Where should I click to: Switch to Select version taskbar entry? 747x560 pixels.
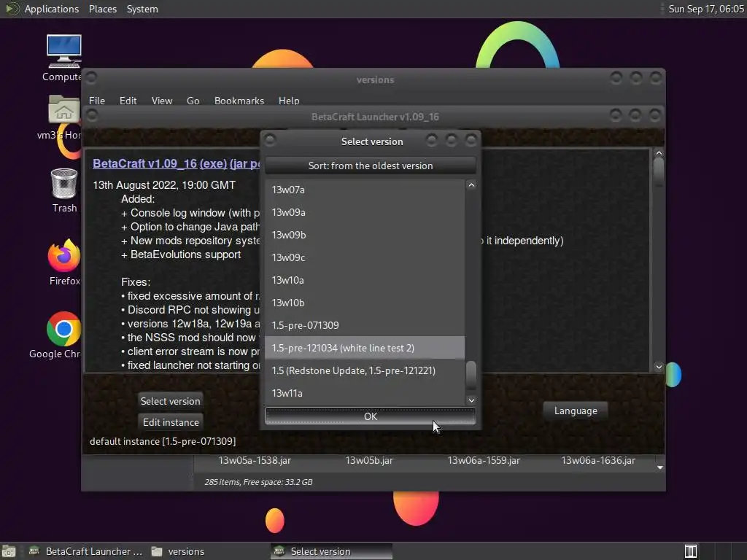pos(332,551)
